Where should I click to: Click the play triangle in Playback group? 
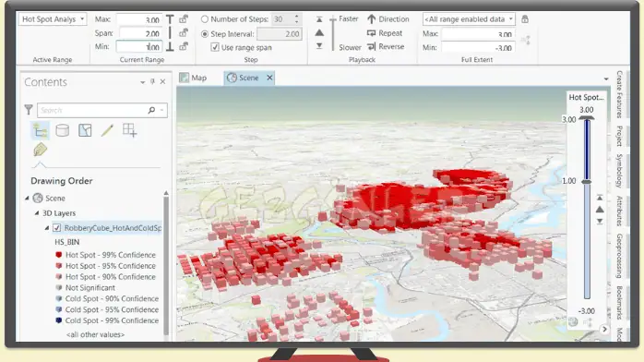click(x=319, y=33)
